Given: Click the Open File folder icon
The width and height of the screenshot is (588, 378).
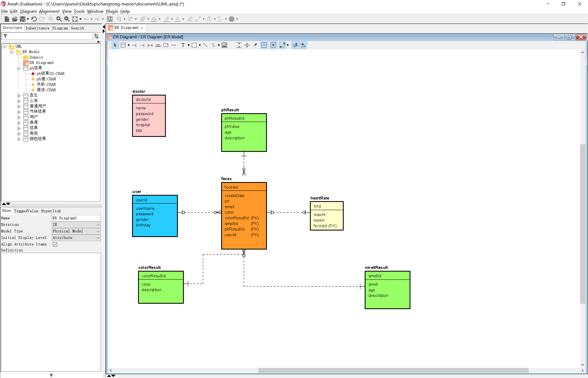Looking at the screenshot, I should tap(15, 19).
